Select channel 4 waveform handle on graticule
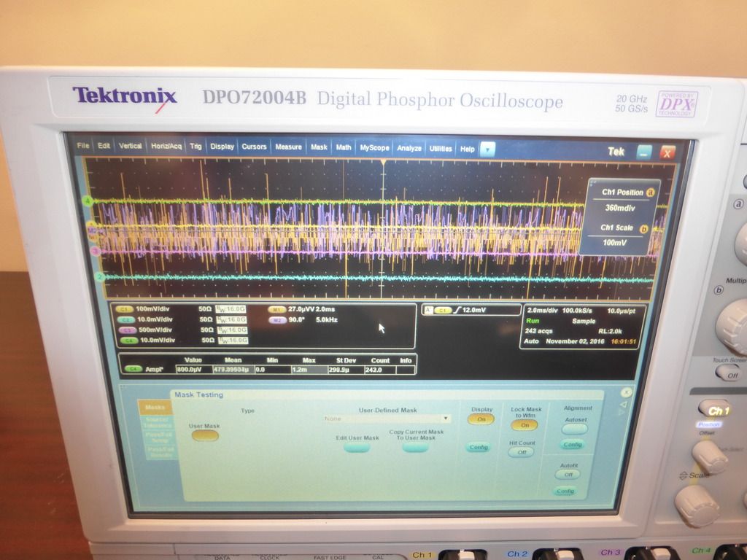 point(88,201)
